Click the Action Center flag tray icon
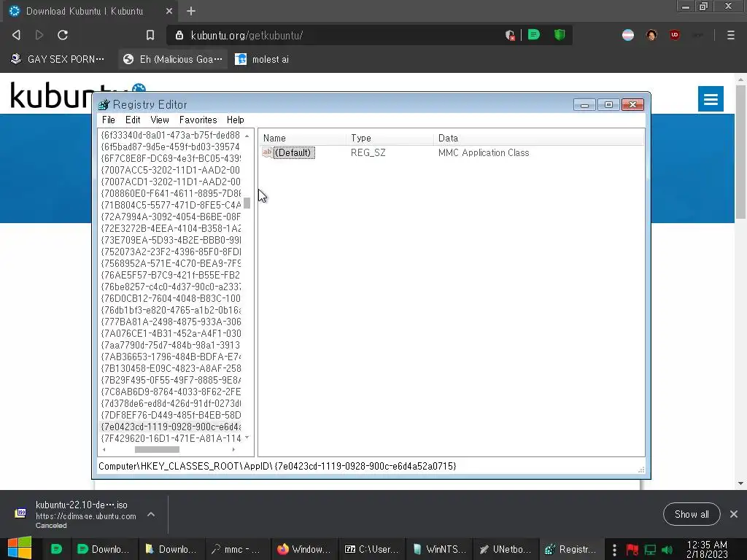 tap(632, 550)
